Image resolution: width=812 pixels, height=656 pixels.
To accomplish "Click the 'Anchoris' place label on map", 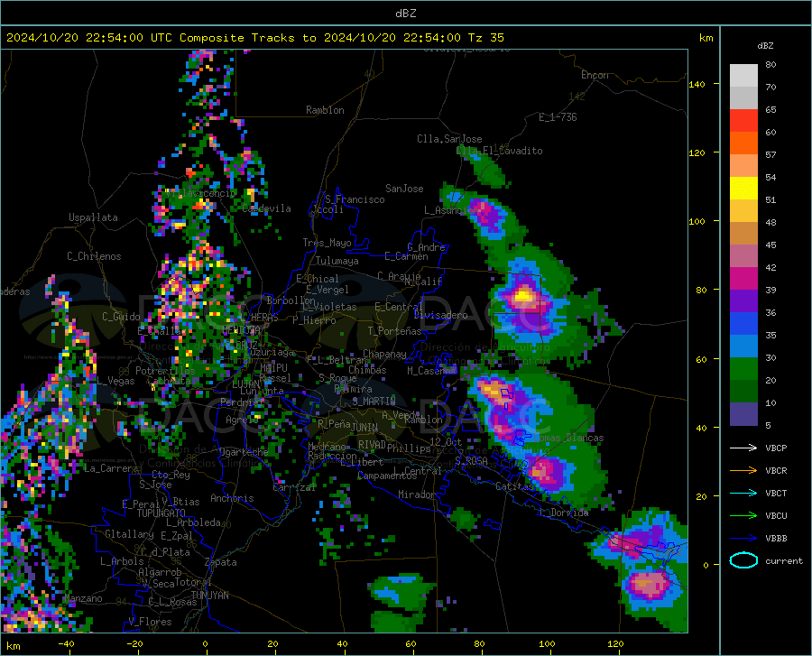I will pos(232,499).
